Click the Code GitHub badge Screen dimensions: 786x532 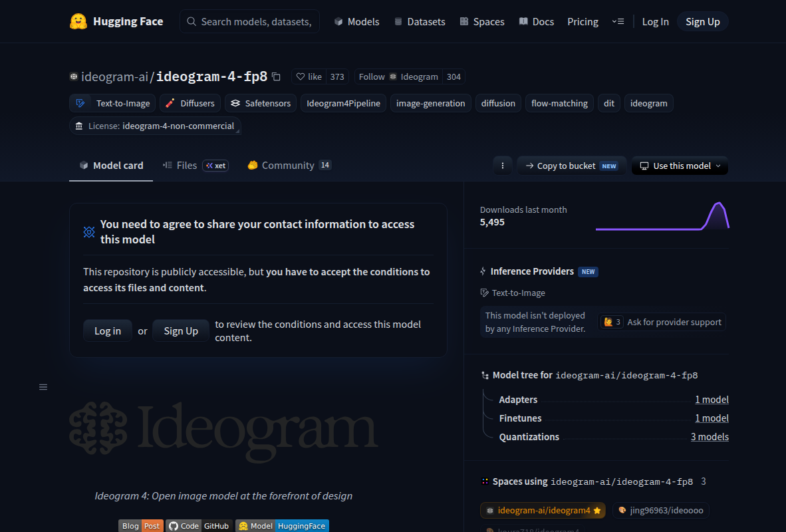click(x=199, y=525)
